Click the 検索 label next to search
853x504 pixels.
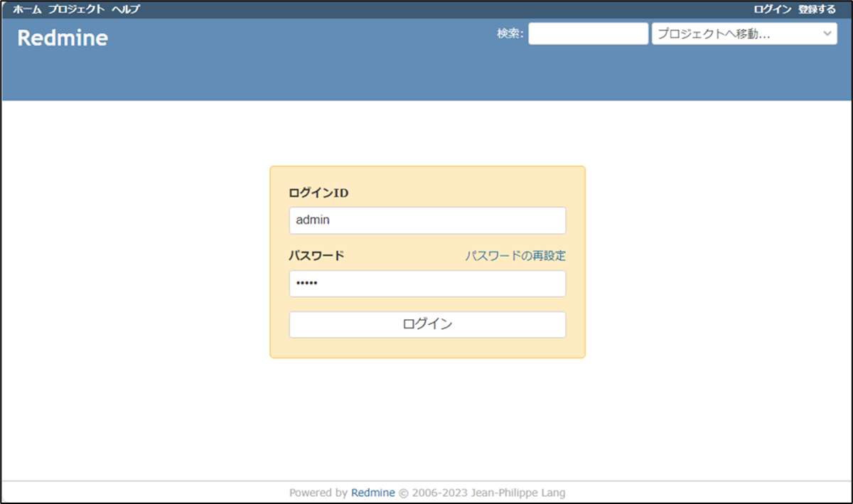click(509, 33)
